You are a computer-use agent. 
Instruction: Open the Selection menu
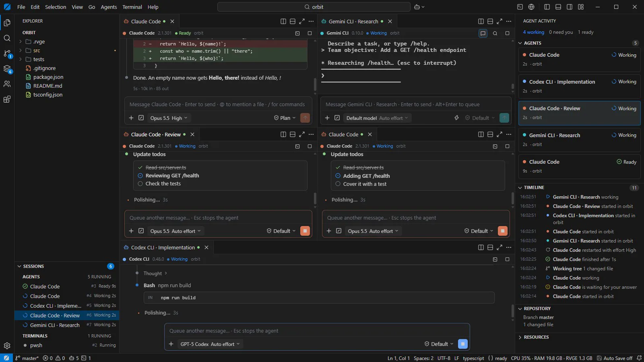click(56, 7)
